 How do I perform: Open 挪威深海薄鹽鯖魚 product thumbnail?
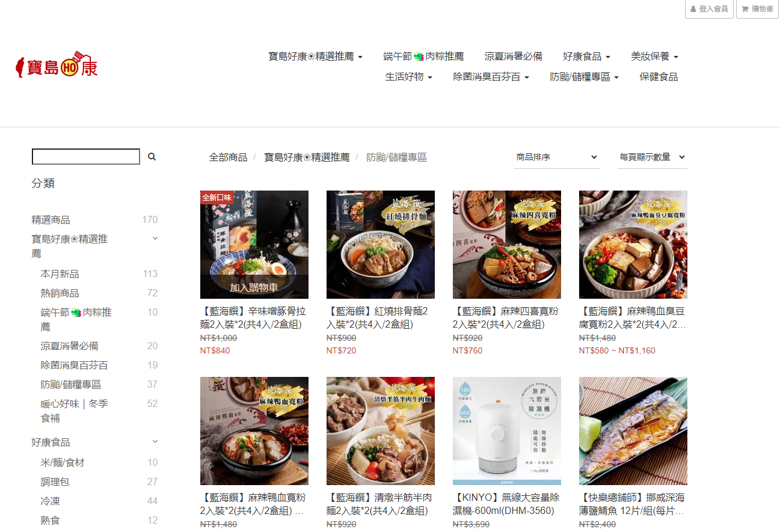tap(633, 431)
